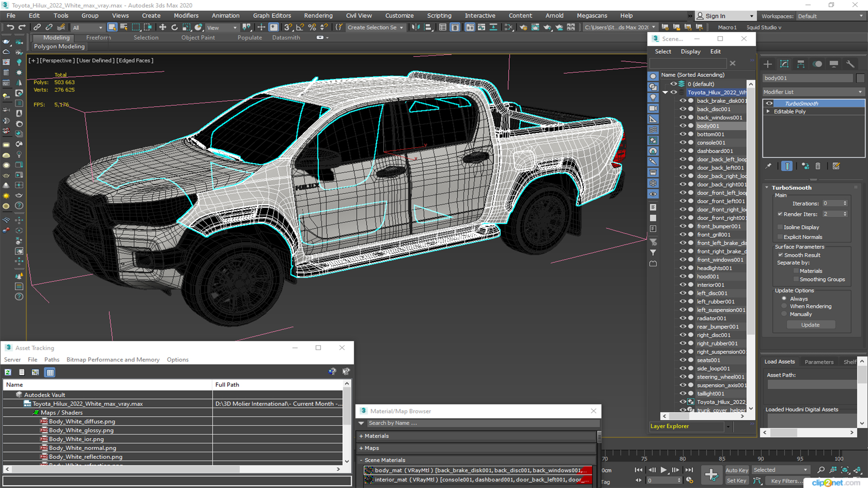Viewport: 868px width, 488px height.
Task: Toggle Smooth Result checkbox
Action: tap(780, 255)
